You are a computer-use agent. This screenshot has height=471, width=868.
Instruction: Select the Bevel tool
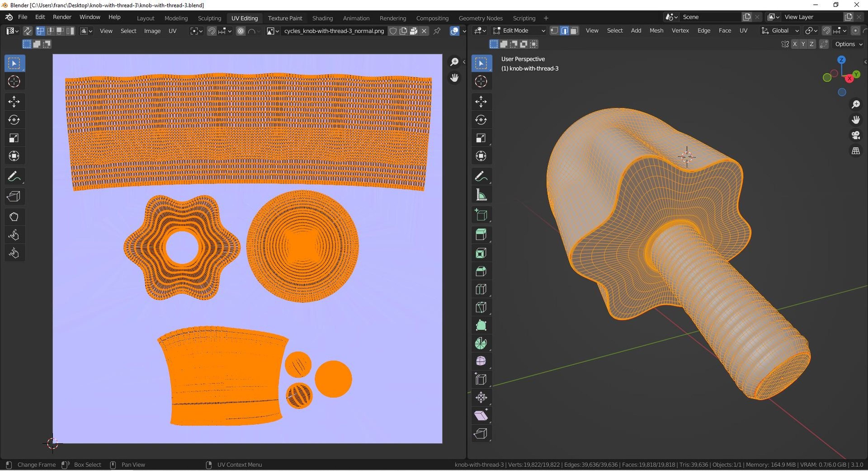coord(481,271)
